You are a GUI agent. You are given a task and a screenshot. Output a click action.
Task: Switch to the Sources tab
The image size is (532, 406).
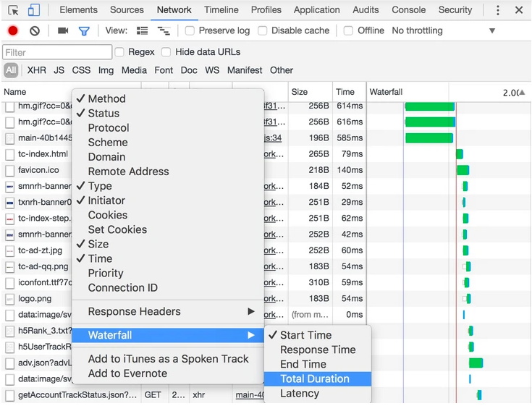[x=127, y=10]
